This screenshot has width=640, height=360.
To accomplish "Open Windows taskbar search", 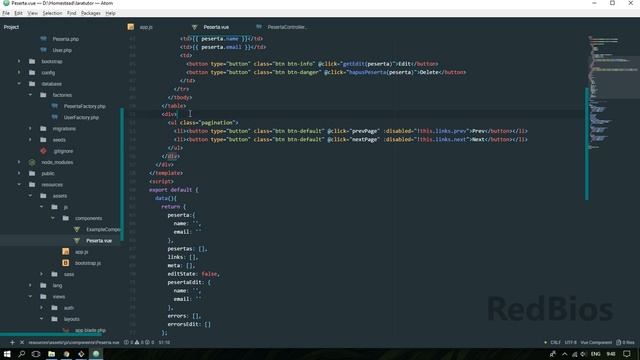I will click(x=22, y=354).
